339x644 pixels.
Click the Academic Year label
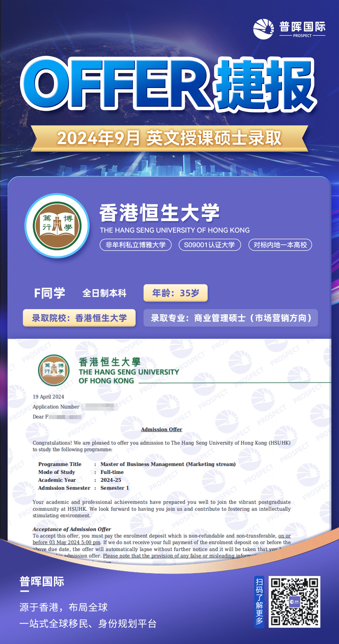pyautogui.click(x=57, y=480)
